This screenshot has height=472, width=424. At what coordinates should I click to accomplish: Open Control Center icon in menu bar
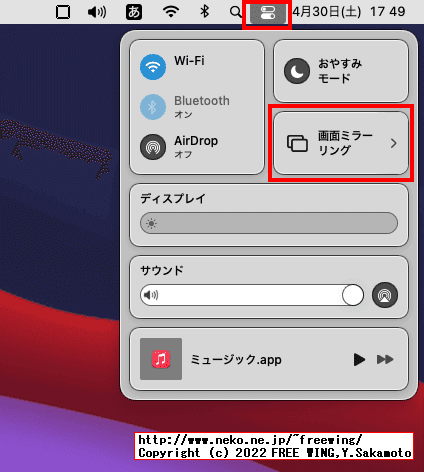[268, 13]
